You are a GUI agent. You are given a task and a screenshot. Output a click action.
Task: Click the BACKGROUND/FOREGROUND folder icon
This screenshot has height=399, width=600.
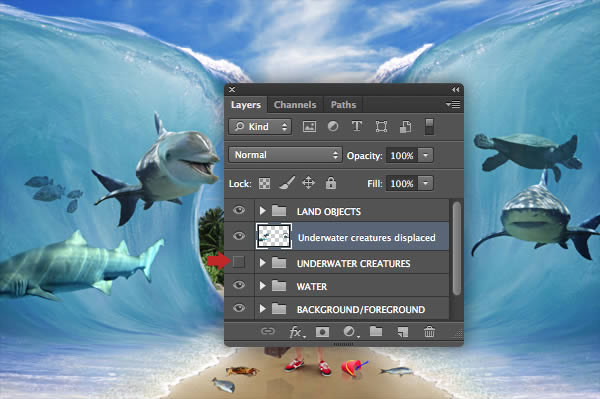pos(279,309)
